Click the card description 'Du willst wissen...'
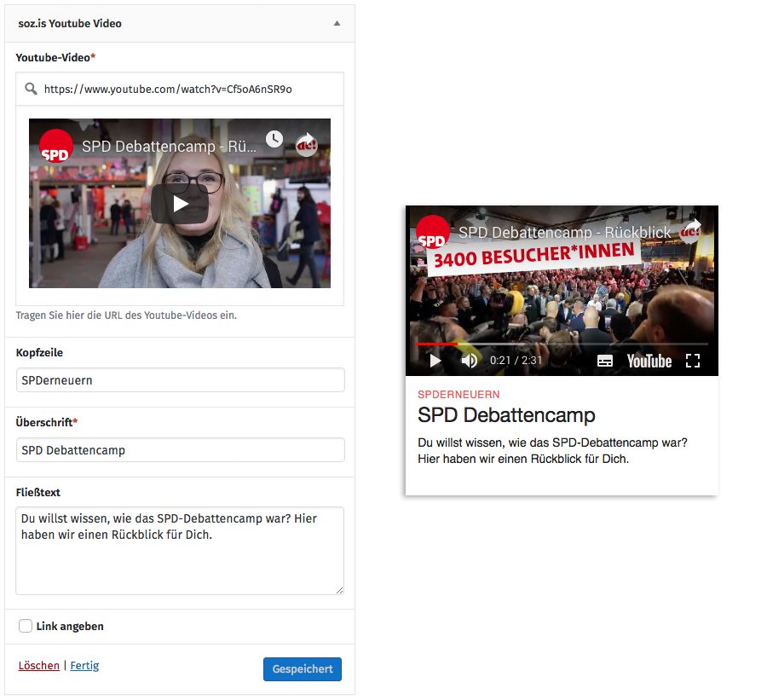 (x=552, y=451)
